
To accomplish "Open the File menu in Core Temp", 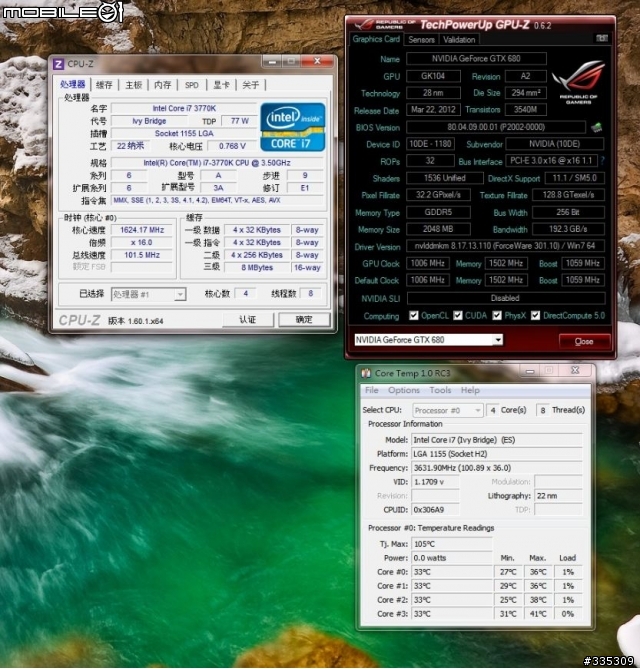I will click(x=372, y=390).
